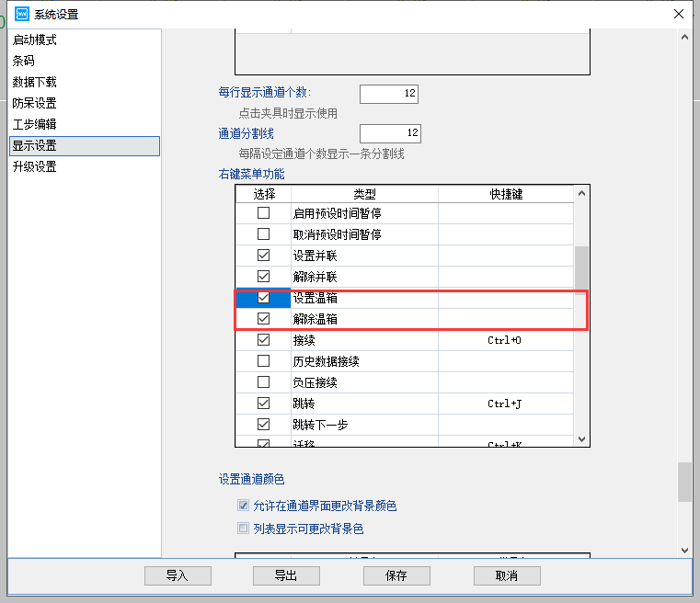700x603 pixels.
Task: Open the 启动模式 settings page
Action: coord(35,40)
